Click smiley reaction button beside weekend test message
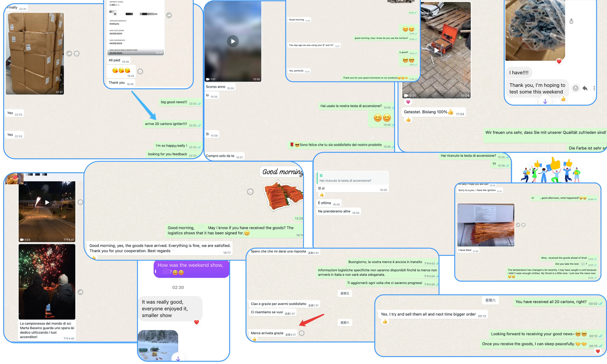This screenshot has height=364, width=607. point(576,88)
